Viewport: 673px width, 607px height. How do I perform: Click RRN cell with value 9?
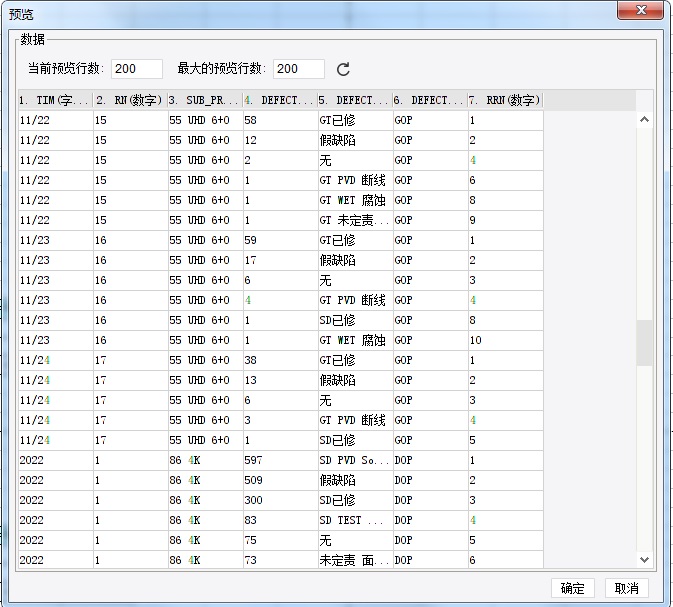(506, 220)
